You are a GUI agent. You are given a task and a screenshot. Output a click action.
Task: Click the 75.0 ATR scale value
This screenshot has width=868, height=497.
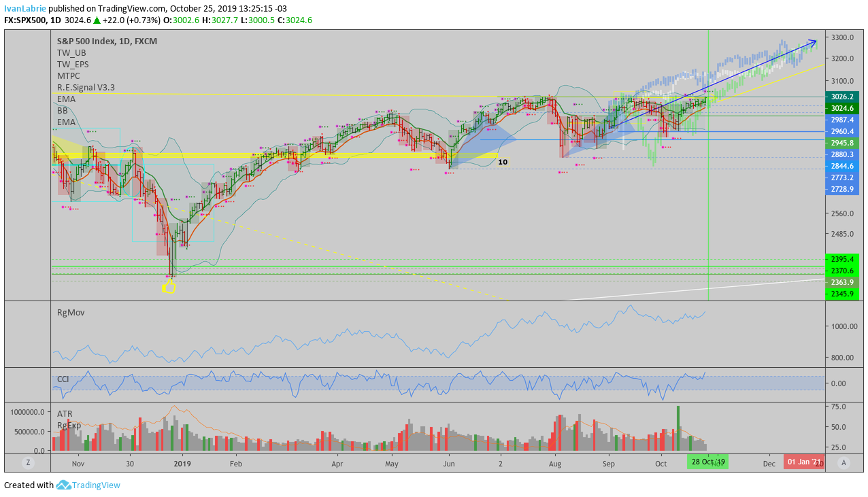(839, 407)
